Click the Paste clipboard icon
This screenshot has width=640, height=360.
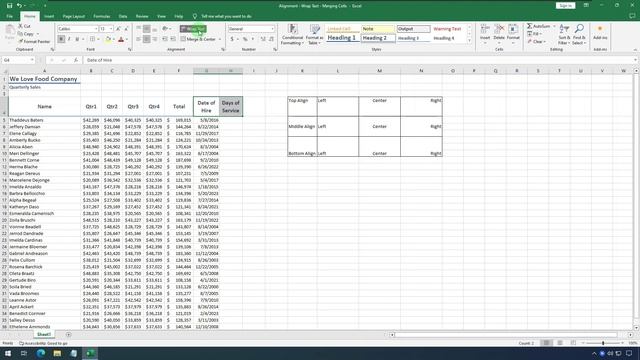click(x=9, y=32)
